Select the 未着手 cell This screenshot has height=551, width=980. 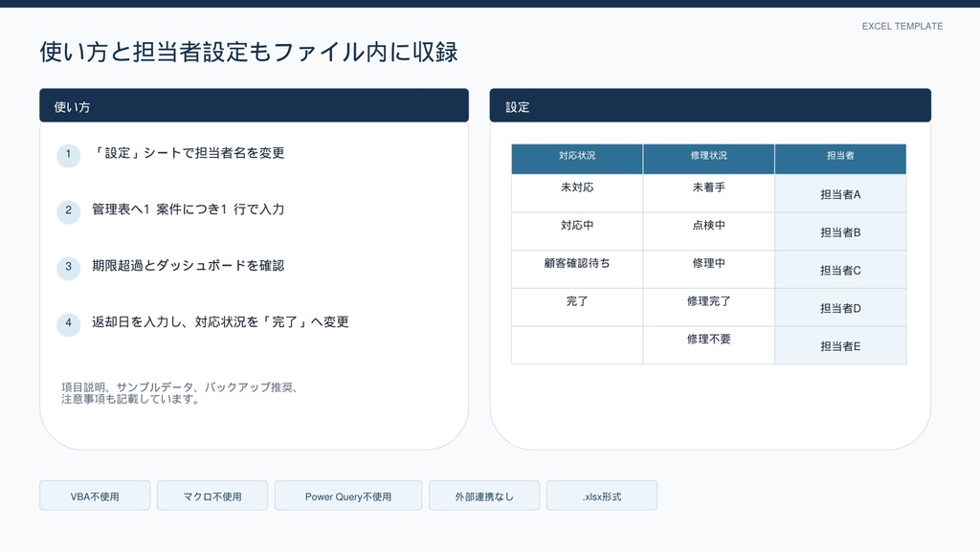click(709, 193)
